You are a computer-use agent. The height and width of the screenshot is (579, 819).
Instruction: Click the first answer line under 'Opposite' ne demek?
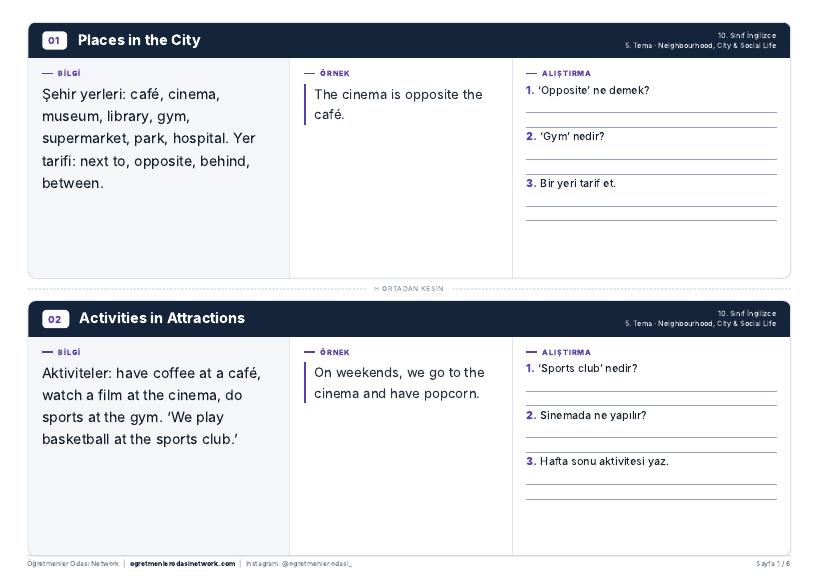click(651, 112)
